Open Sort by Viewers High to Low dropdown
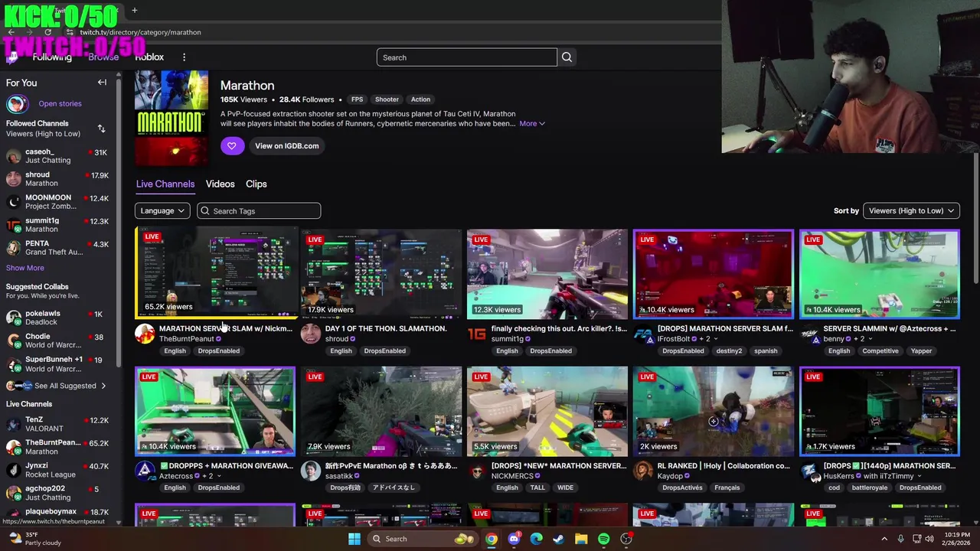980x551 pixels. tap(911, 210)
